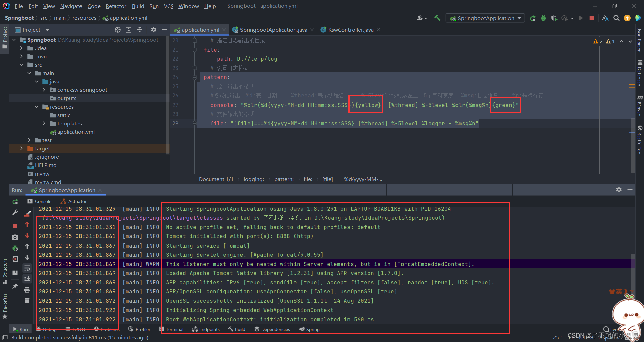Open the Json Parser side panel

pos(639,40)
